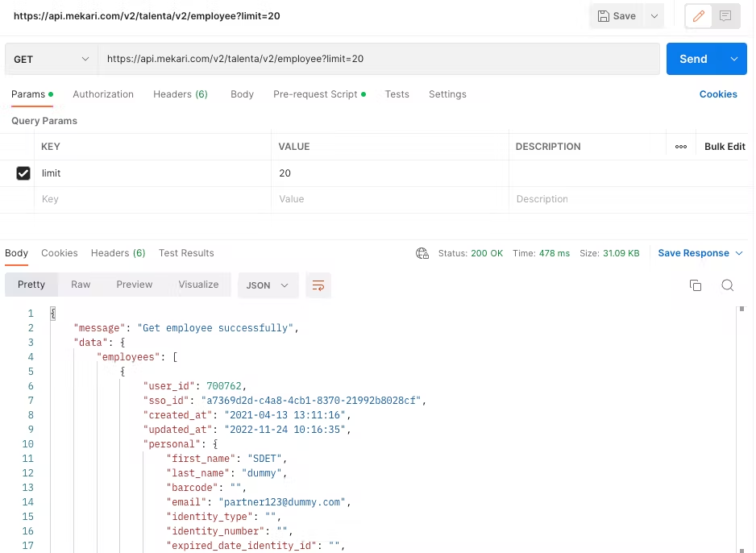Click the "employees" key in the JSON
This screenshot has height=553, width=756.
129,357
